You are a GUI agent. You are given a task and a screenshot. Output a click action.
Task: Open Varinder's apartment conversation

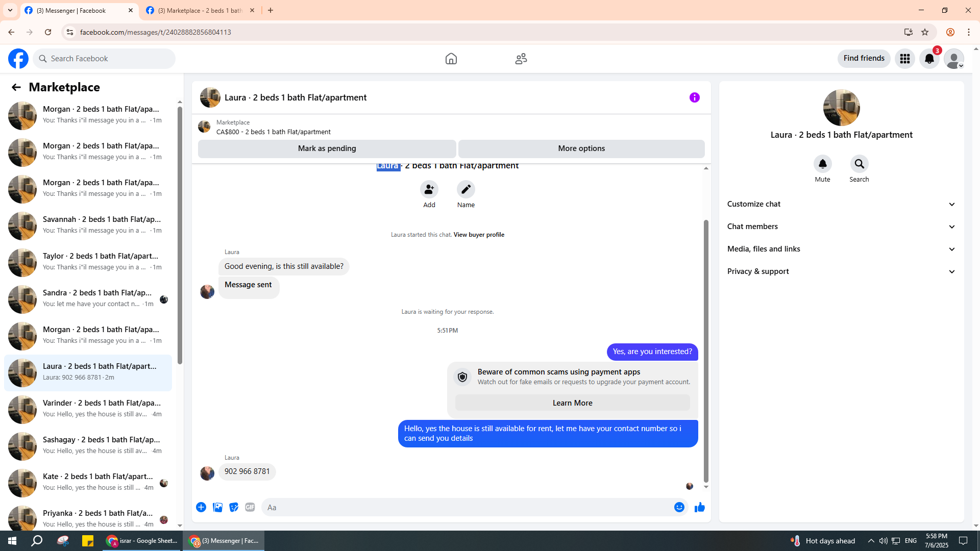[x=88, y=410]
